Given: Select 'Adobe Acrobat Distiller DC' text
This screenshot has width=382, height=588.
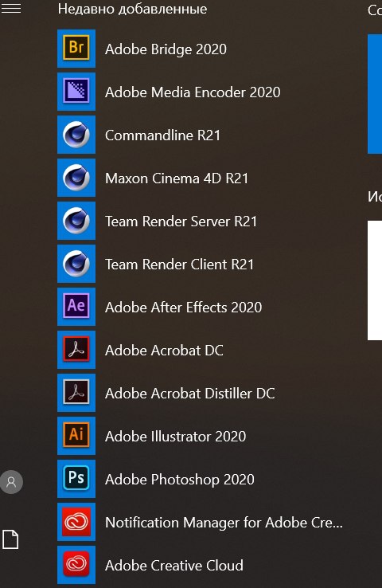Looking at the screenshot, I should point(190,394).
